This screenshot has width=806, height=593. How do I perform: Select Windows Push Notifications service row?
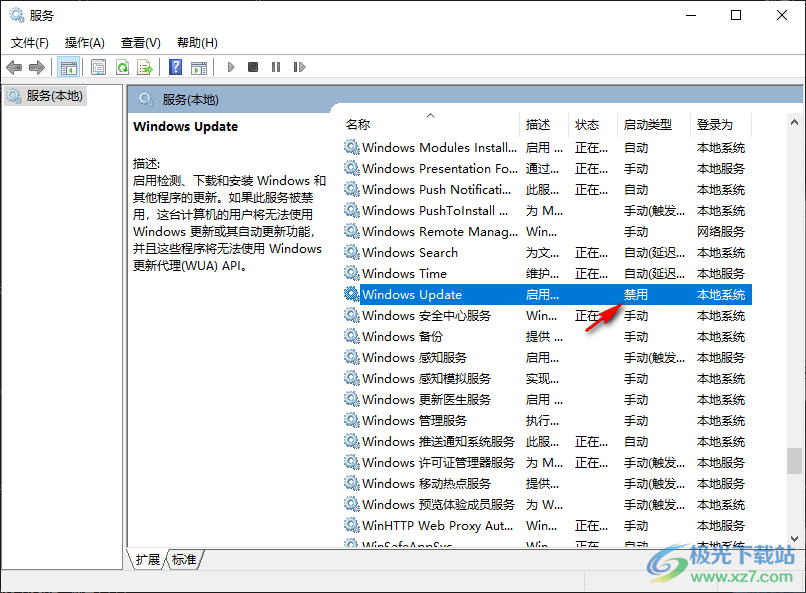(547, 190)
